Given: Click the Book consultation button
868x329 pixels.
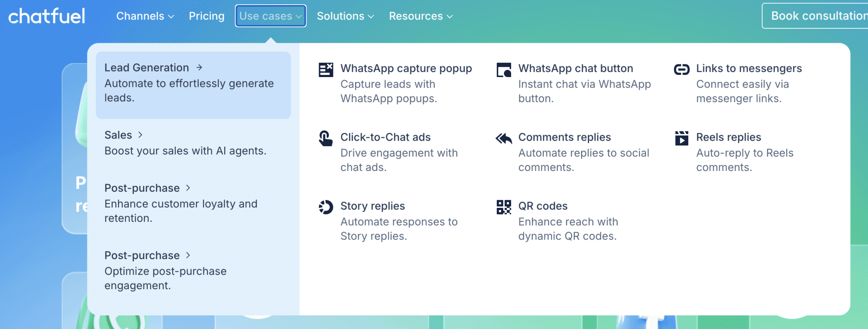Looking at the screenshot, I should (815, 16).
